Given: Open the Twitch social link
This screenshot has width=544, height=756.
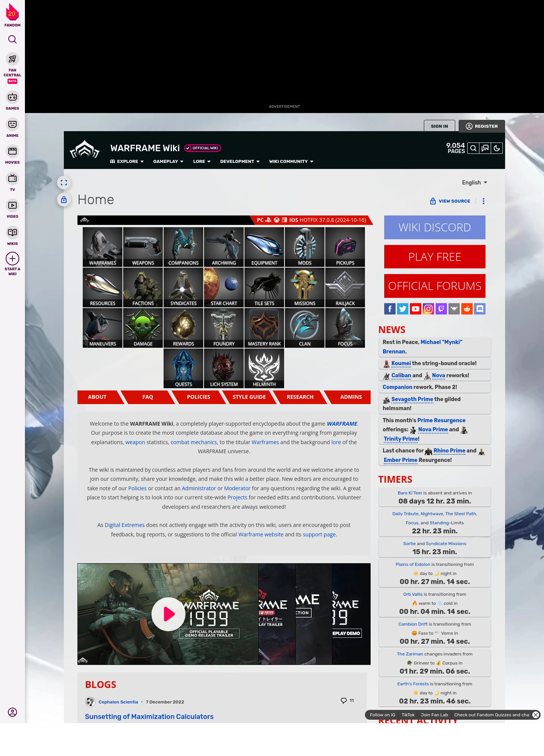Looking at the screenshot, I should coord(441,309).
